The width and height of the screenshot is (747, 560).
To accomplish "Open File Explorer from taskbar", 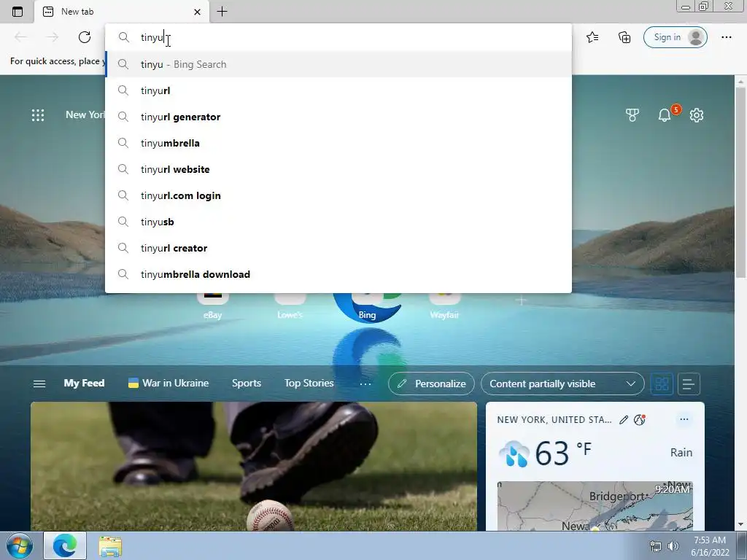I will (x=110, y=546).
